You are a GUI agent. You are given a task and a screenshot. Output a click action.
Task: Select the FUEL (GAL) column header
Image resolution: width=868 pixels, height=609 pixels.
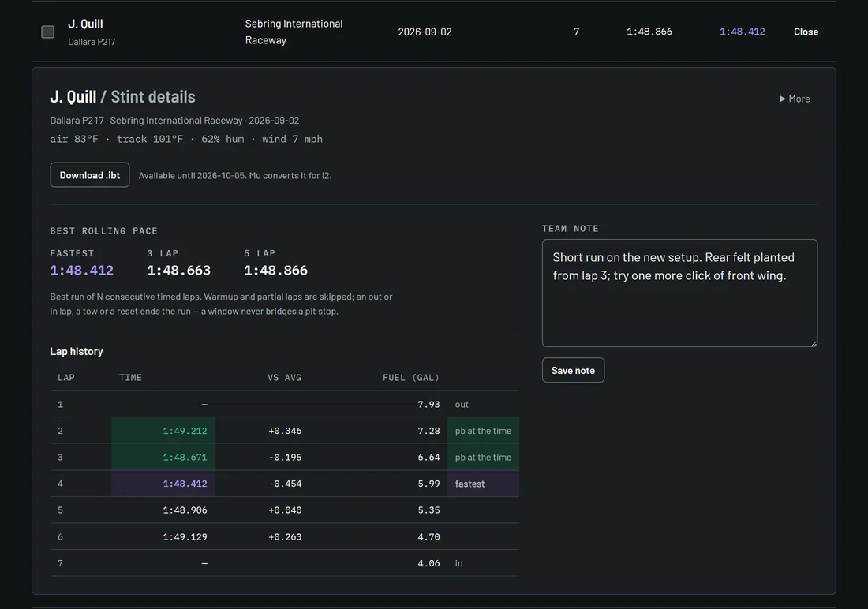pyautogui.click(x=411, y=378)
